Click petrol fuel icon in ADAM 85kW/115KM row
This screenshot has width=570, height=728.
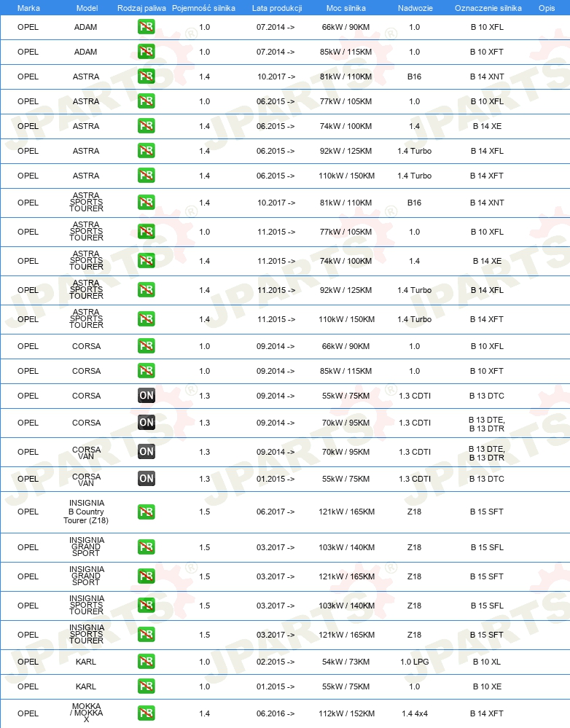[x=147, y=52]
